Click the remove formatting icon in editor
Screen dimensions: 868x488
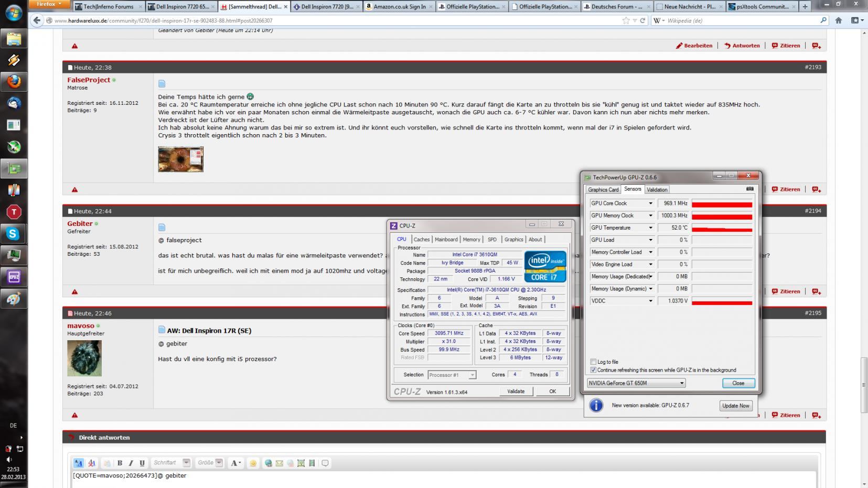coord(92,463)
